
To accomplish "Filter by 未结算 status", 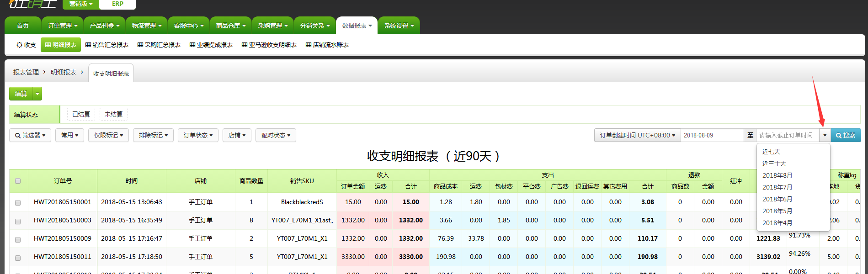I will (x=113, y=114).
